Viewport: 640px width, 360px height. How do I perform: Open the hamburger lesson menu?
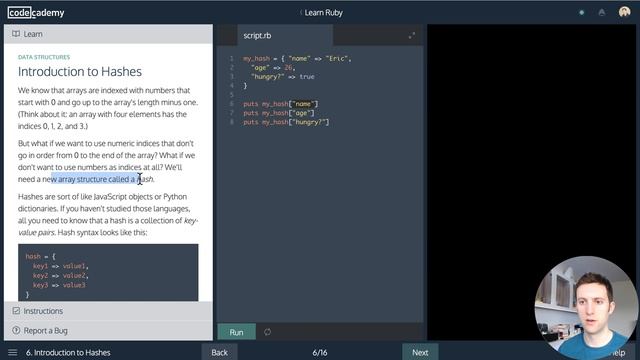click(13, 352)
